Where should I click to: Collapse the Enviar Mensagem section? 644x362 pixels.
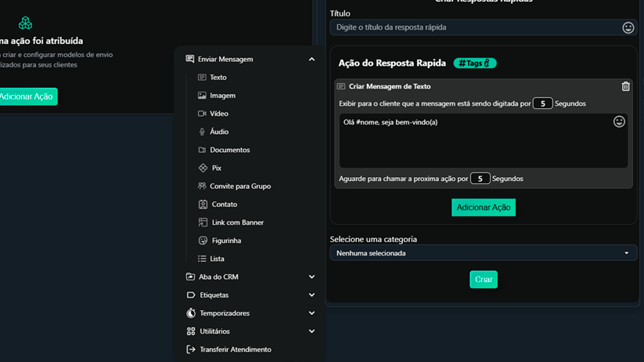[x=311, y=60]
